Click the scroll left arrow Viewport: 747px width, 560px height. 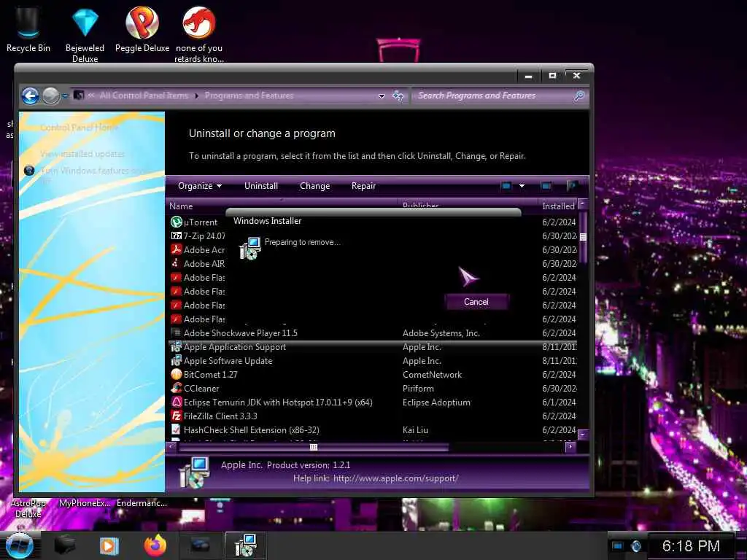(171, 447)
